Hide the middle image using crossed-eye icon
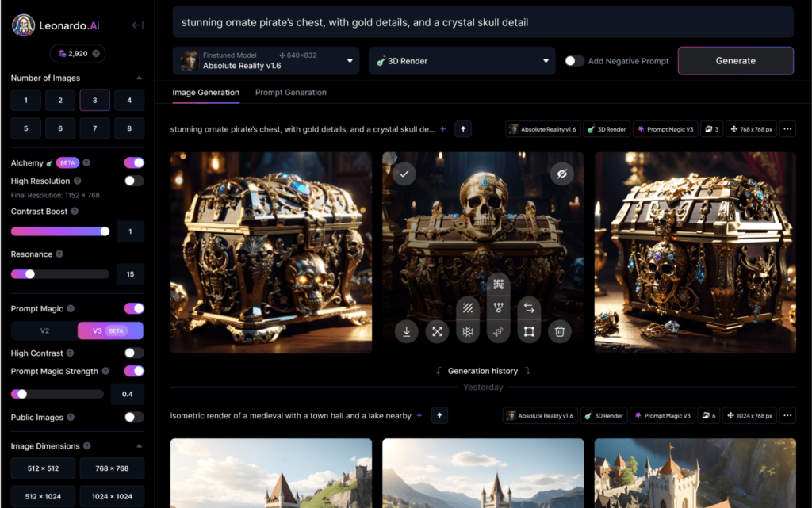Screen dimensions: 812x508 pos(561,174)
